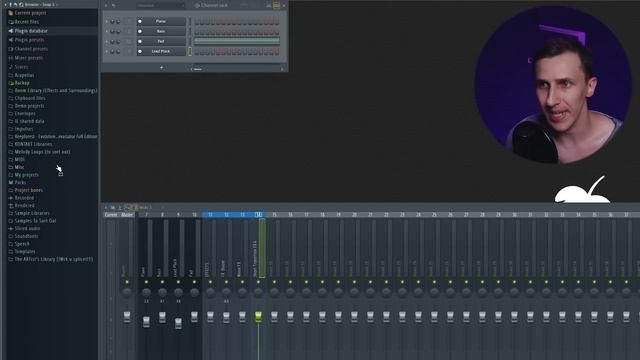The height and width of the screenshot is (360, 640).
Task: Open the Pad channel button
Action: point(161,41)
